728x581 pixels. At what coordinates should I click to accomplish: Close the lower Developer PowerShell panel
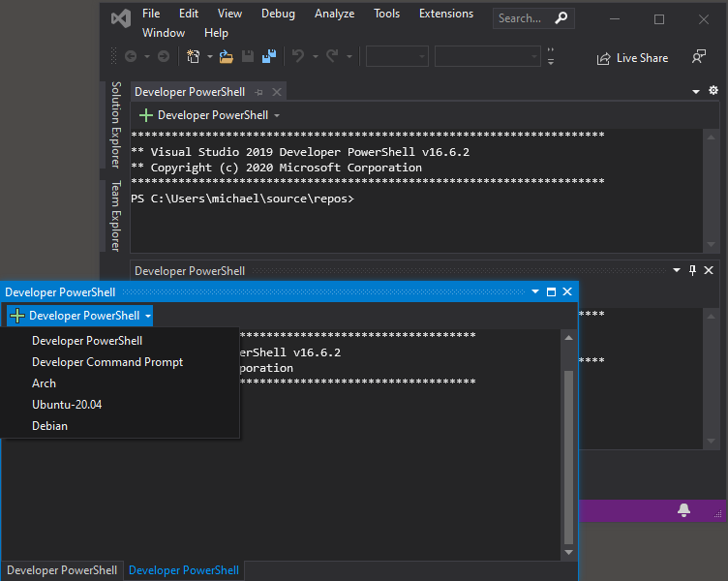coord(709,270)
